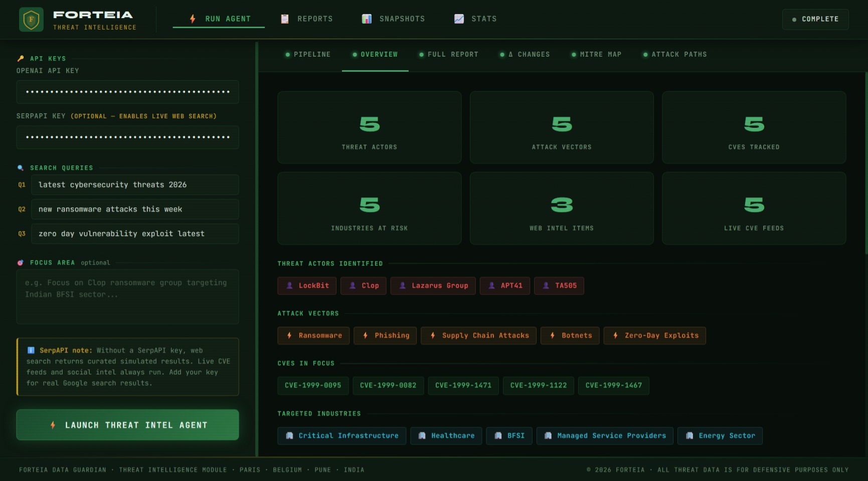The height and width of the screenshot is (481, 868).
Task: Click the OpenAI API key field
Action: click(x=127, y=92)
